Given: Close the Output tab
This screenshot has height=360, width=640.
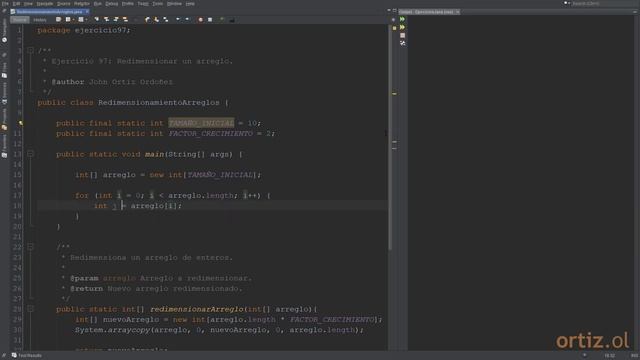Looking at the screenshot, I should coord(458,12).
